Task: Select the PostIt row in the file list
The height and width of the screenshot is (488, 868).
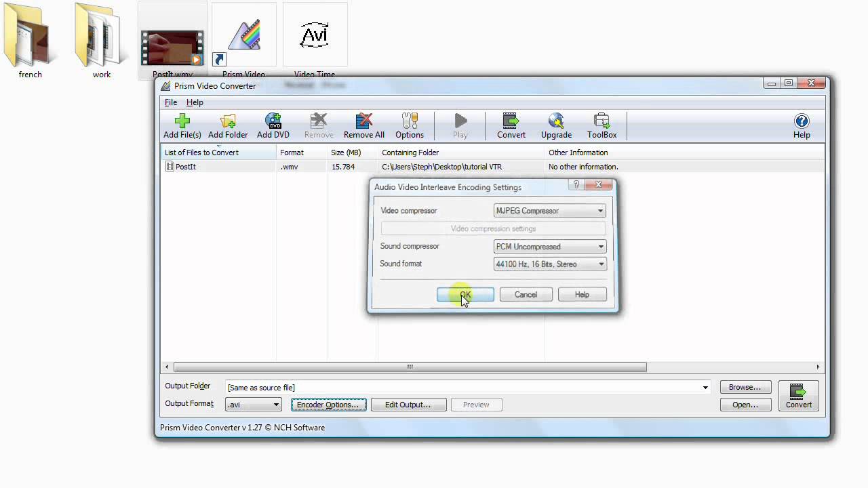Action: point(493,167)
